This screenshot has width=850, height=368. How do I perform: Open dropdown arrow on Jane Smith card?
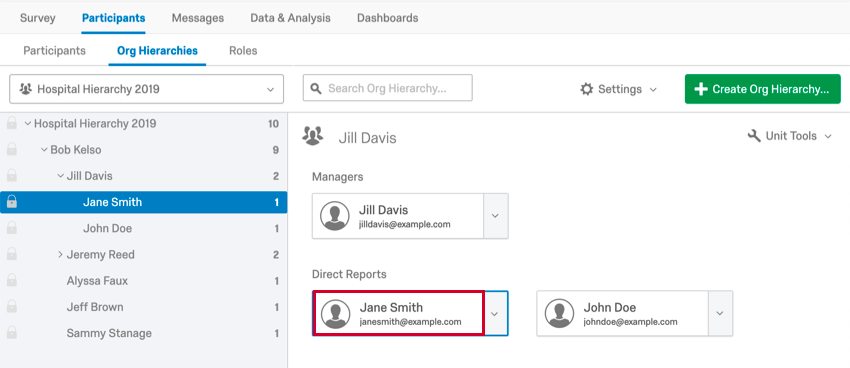(495, 313)
